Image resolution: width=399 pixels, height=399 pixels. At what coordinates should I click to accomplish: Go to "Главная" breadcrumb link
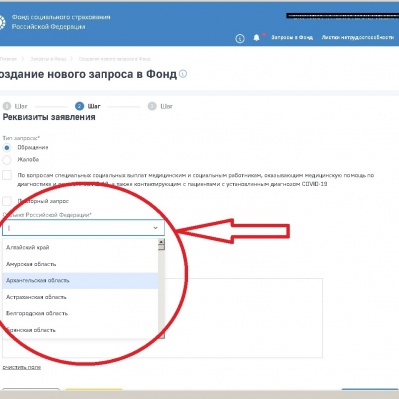pyautogui.click(x=8, y=59)
